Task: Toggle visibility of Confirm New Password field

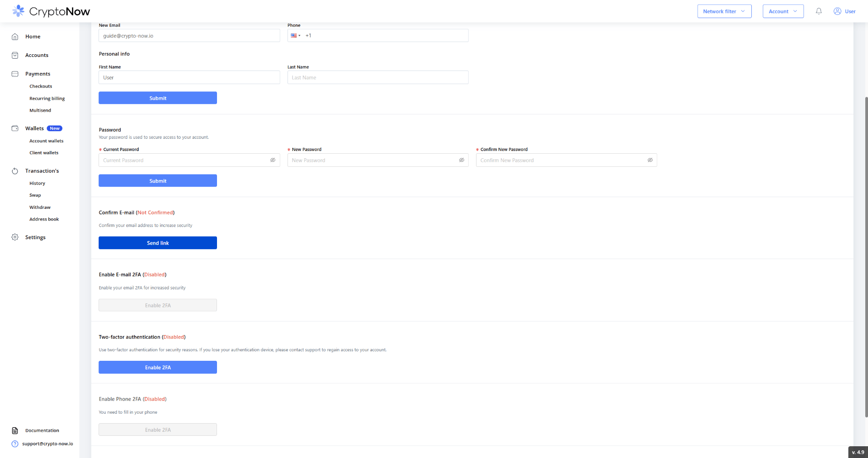Action: pyautogui.click(x=650, y=160)
